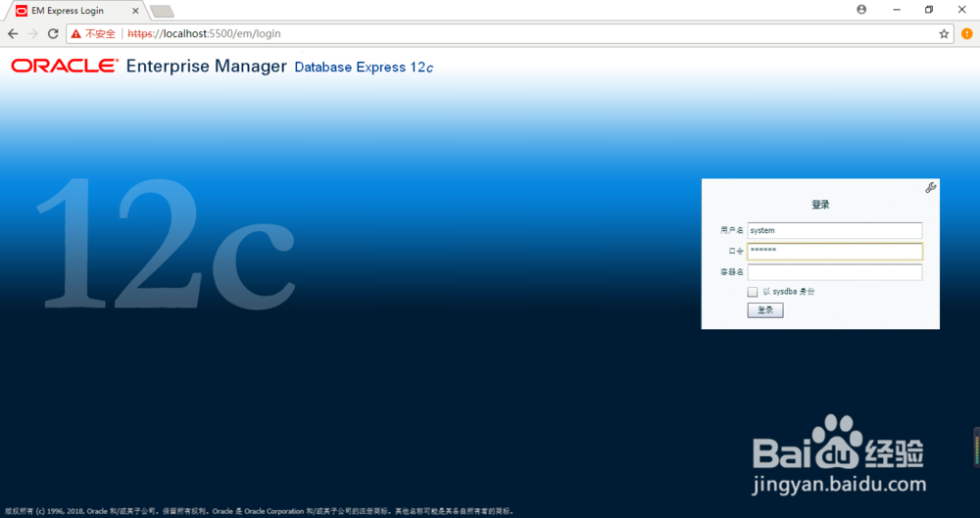
Task: Restore down the browser window
Action: pos(929,10)
